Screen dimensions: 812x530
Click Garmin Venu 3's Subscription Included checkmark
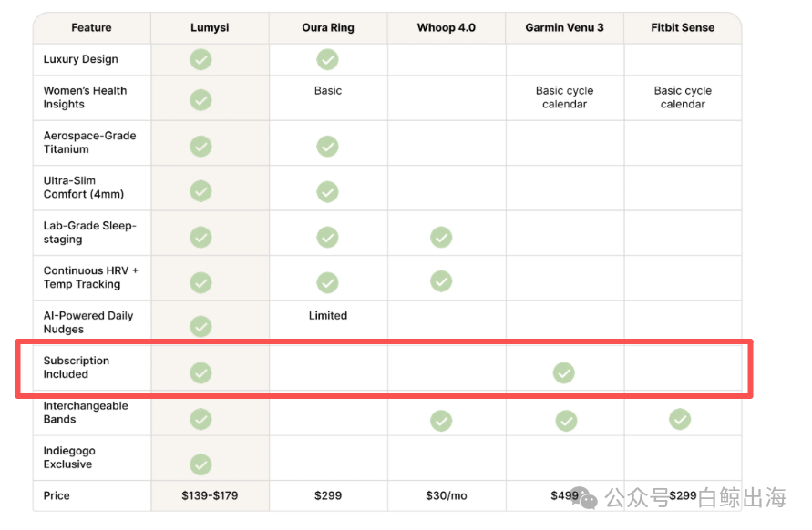tap(564, 372)
